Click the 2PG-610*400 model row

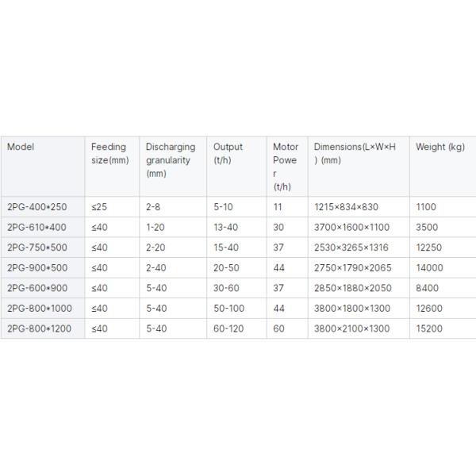38,227
